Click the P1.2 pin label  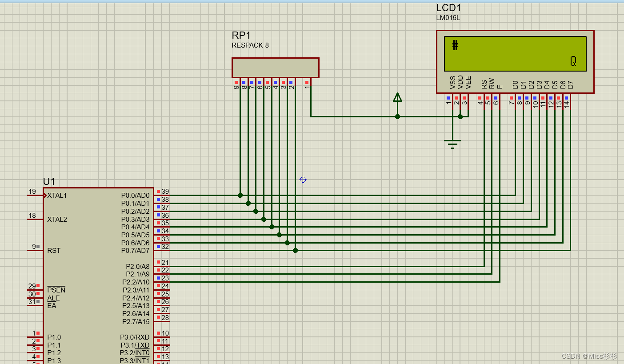[x=54, y=353]
